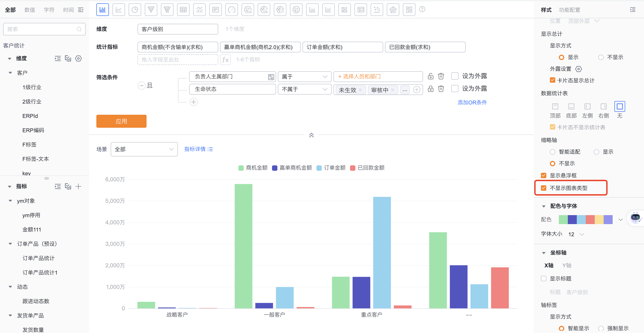This screenshot has height=333, width=644.
Task: Click the 搜索 field search box
Action: pyautogui.click(x=44, y=29)
